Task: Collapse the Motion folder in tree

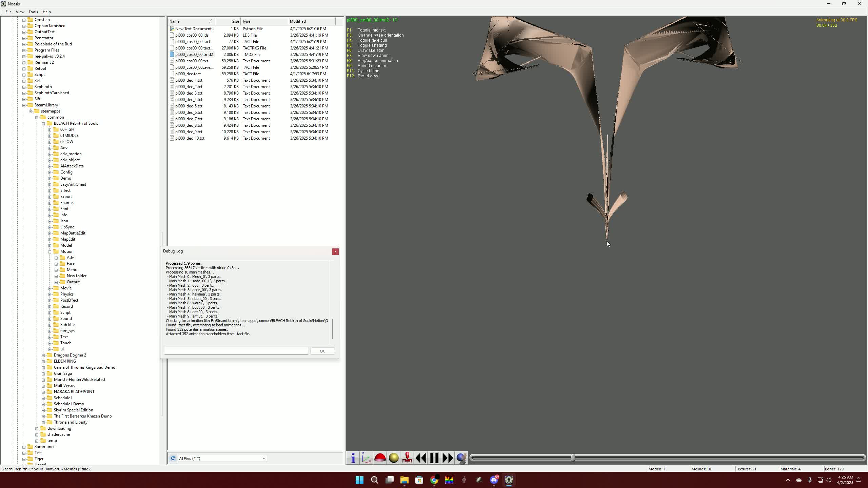Action: (50, 252)
